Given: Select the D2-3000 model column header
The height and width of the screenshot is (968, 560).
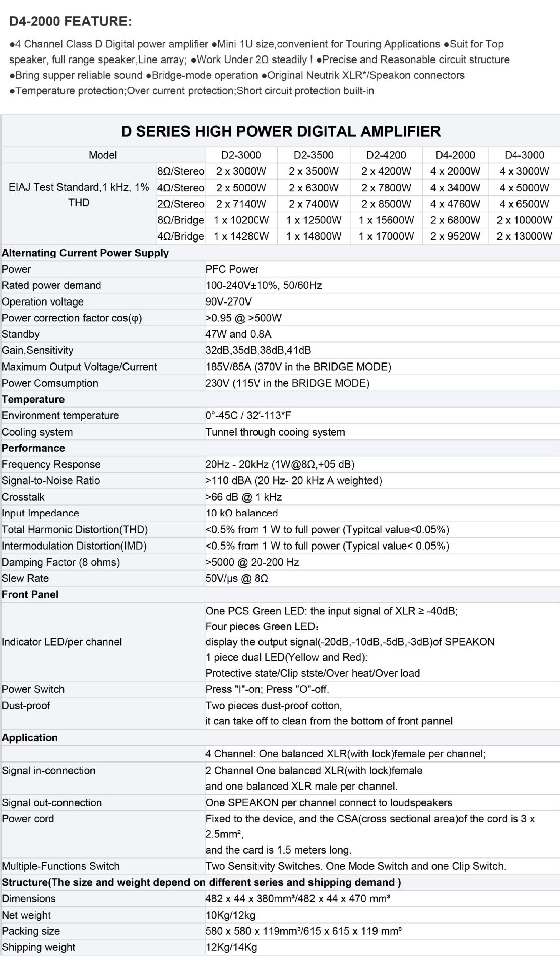Looking at the screenshot, I should pos(241,155).
